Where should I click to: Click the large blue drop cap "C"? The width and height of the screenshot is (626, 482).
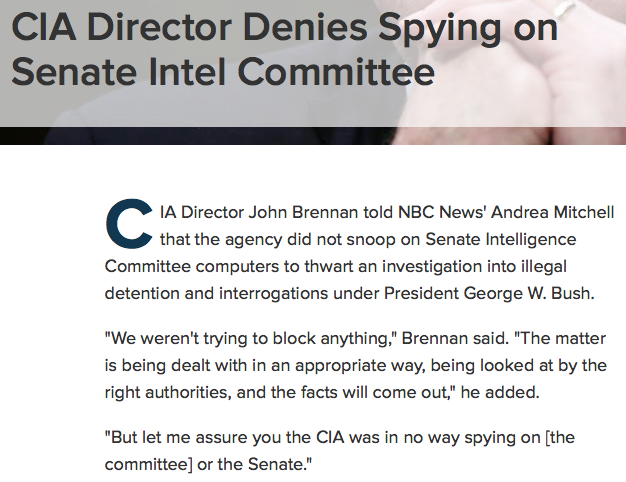(x=129, y=224)
